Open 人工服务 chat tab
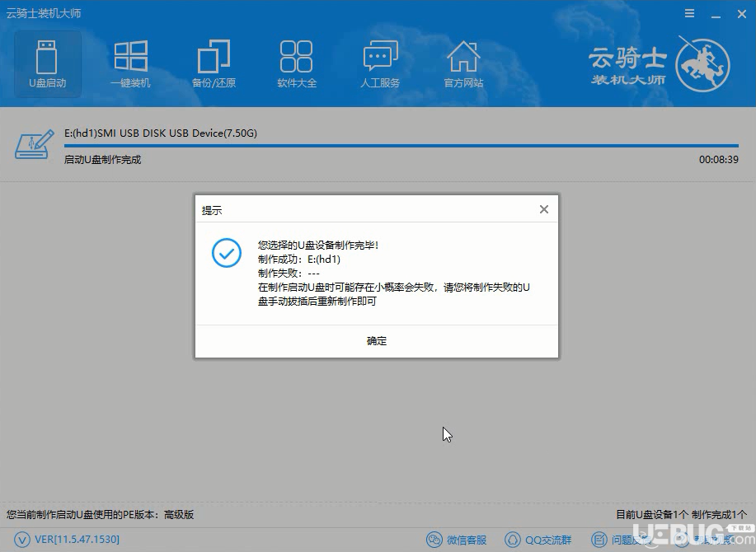Image resolution: width=756 pixels, height=552 pixels. 380,64
